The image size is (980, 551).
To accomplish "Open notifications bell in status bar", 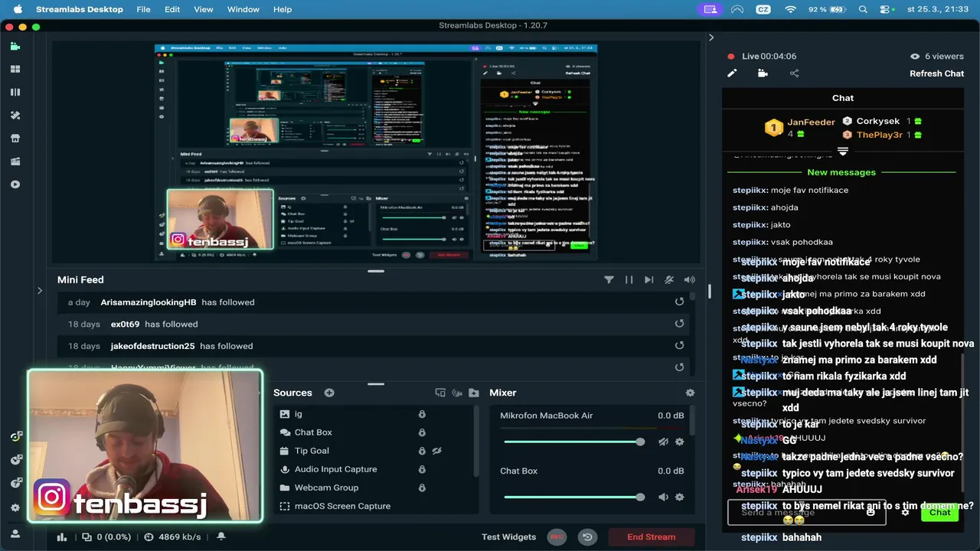I will point(221,536).
